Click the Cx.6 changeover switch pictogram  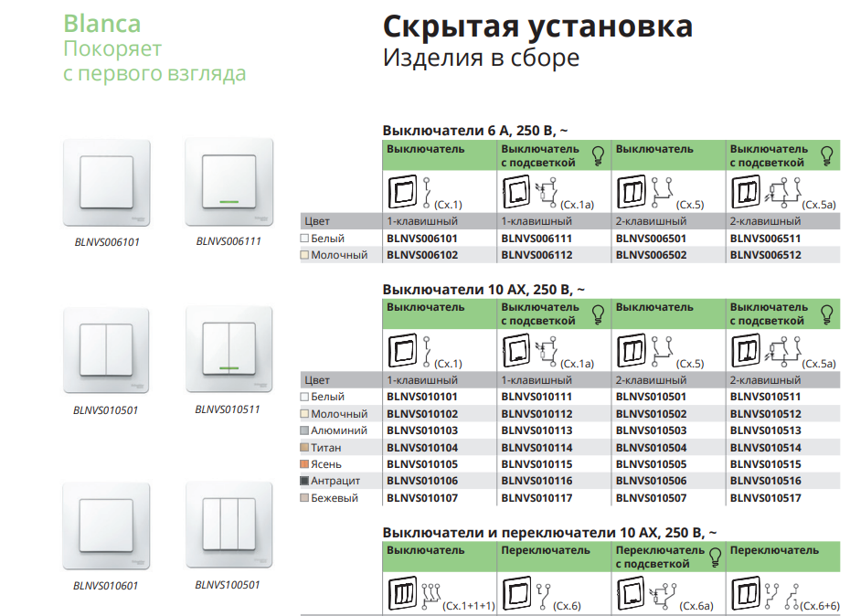coord(517,593)
